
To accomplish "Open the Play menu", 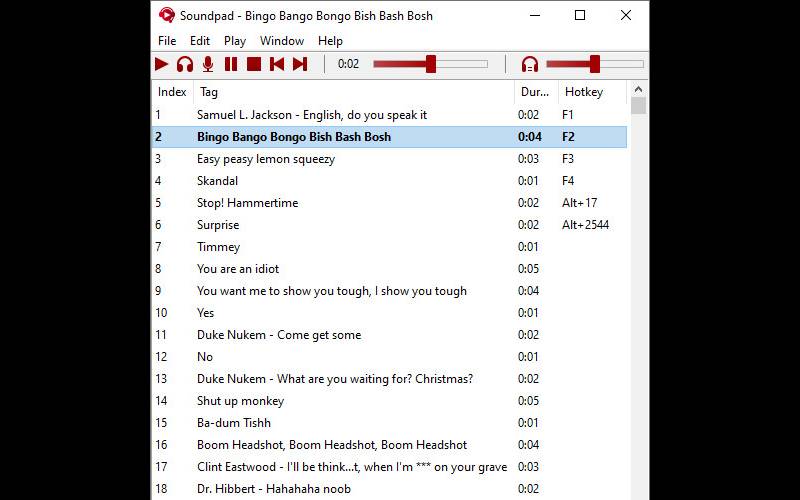I will coord(235,41).
